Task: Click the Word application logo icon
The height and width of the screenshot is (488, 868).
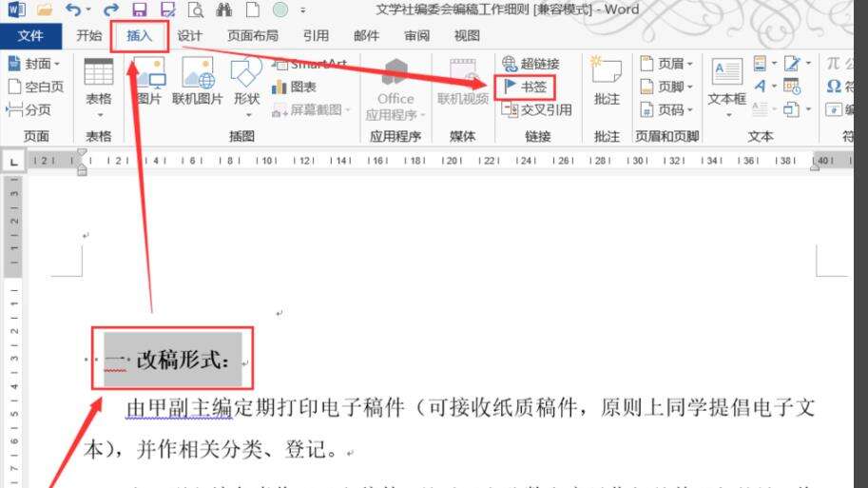Action: (x=16, y=10)
